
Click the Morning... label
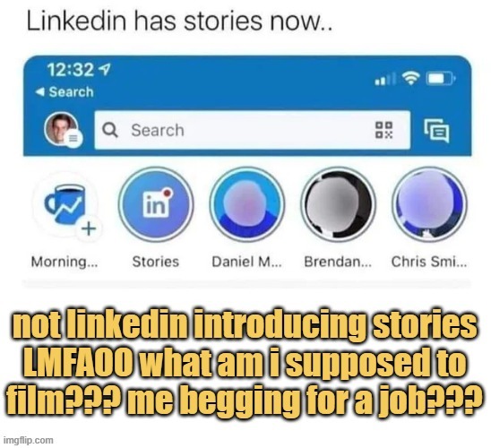click(65, 262)
